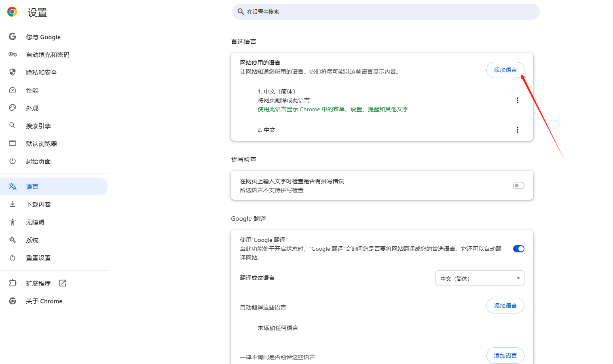The height and width of the screenshot is (364, 613).
Task: Click the 拼写检查 section heading
Action: pos(243,159)
